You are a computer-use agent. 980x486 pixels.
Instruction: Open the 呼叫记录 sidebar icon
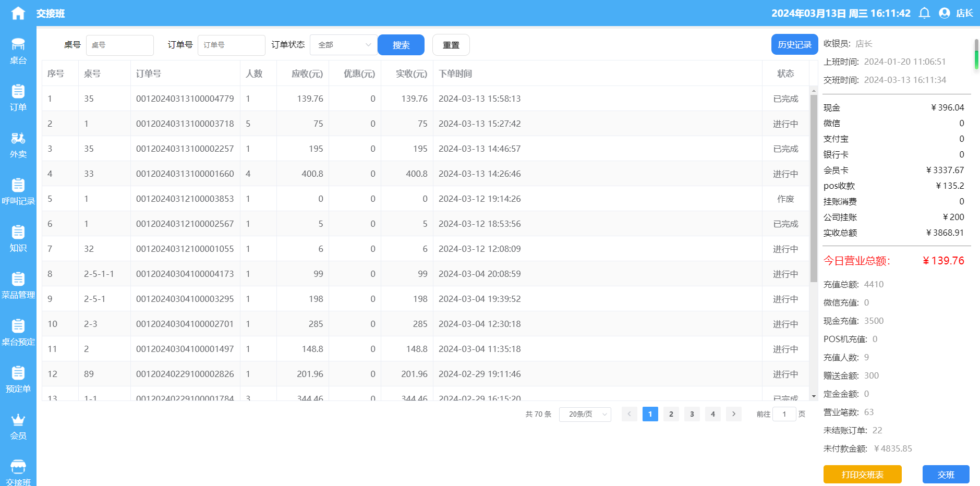(18, 185)
